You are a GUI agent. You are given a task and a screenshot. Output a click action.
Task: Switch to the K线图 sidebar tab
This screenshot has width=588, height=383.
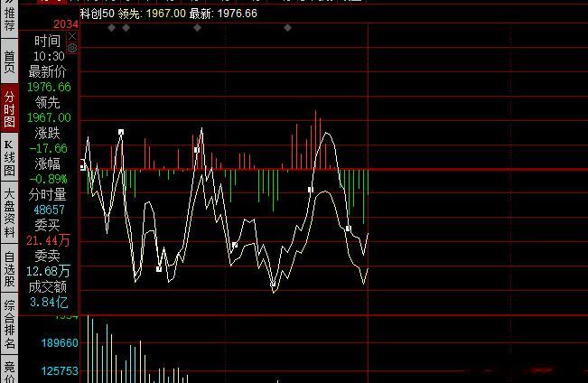[x=9, y=157]
